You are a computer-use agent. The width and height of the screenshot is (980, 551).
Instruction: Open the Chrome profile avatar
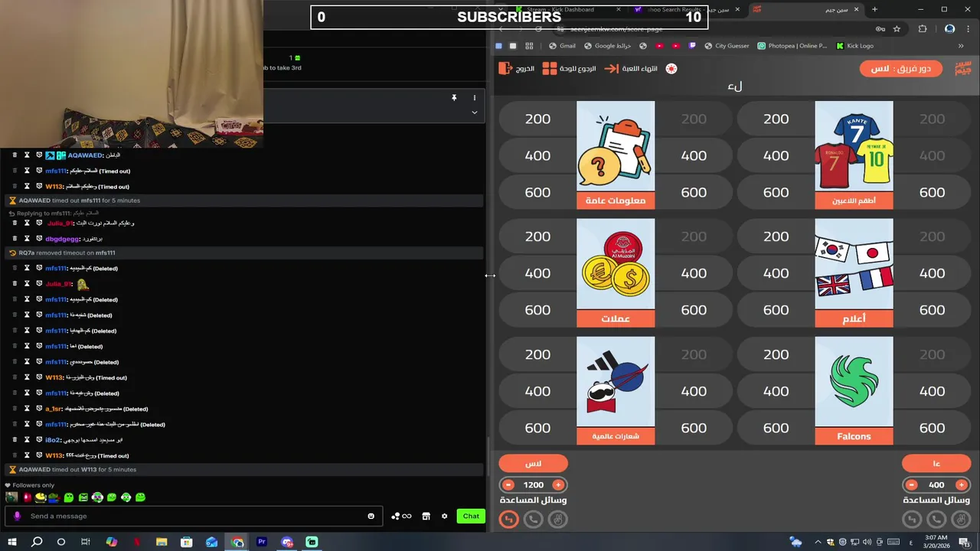click(949, 29)
